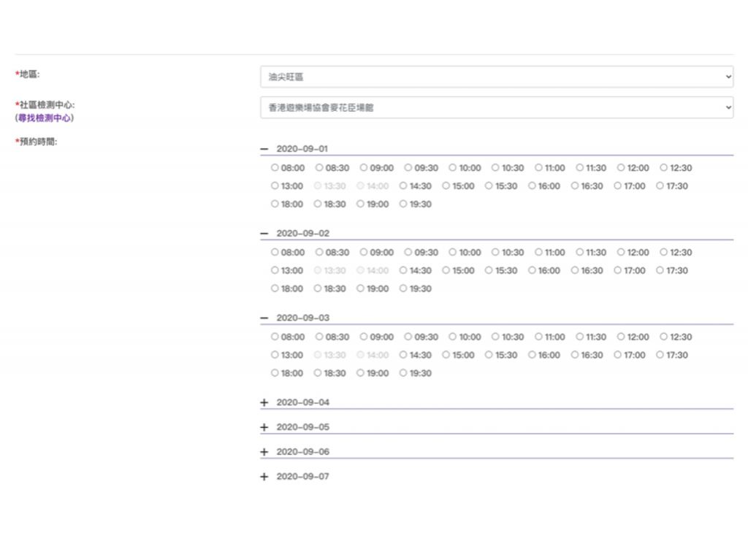Select 08:00 slot on 2020-09-01
The width and height of the screenshot is (748, 560).
(275, 168)
